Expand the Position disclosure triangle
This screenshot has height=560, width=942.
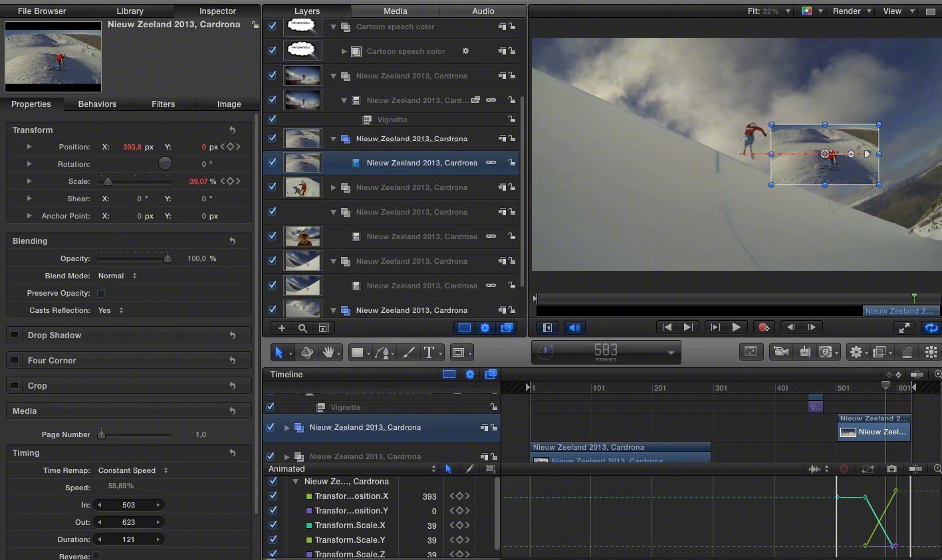click(29, 147)
